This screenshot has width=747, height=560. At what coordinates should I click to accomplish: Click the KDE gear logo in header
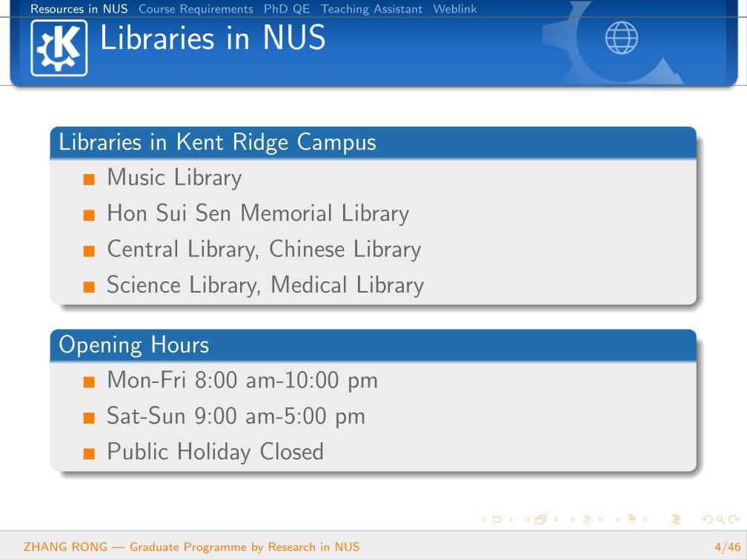tap(59, 48)
